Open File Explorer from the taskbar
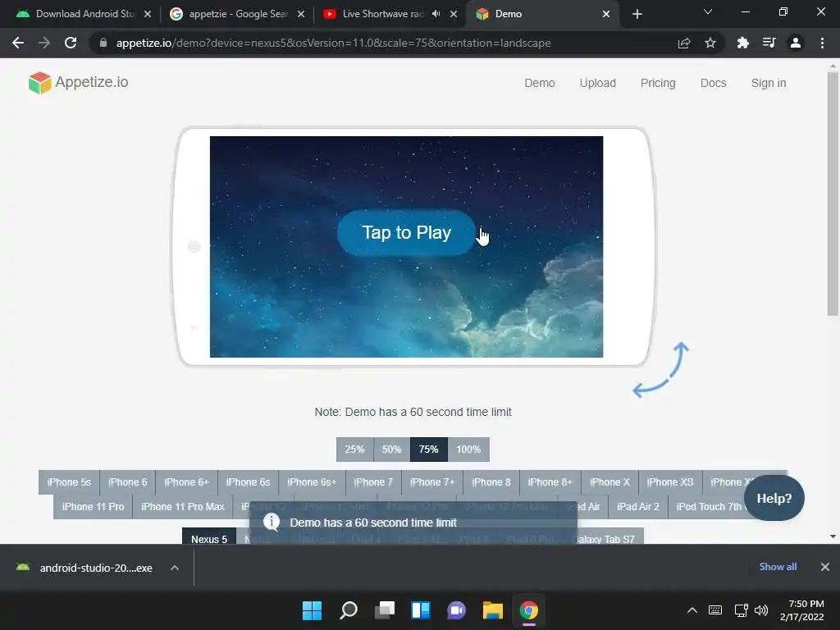This screenshot has height=630, width=840. pos(493,610)
